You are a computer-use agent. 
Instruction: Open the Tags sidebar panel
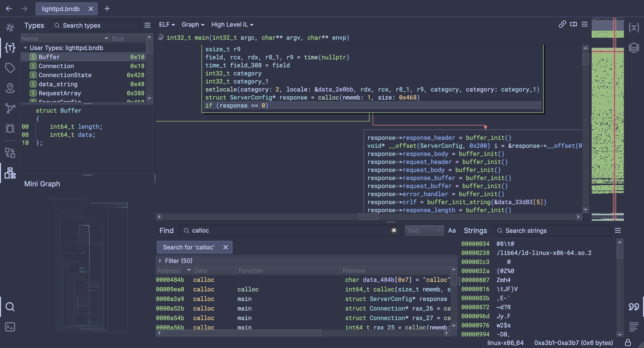pos(10,68)
